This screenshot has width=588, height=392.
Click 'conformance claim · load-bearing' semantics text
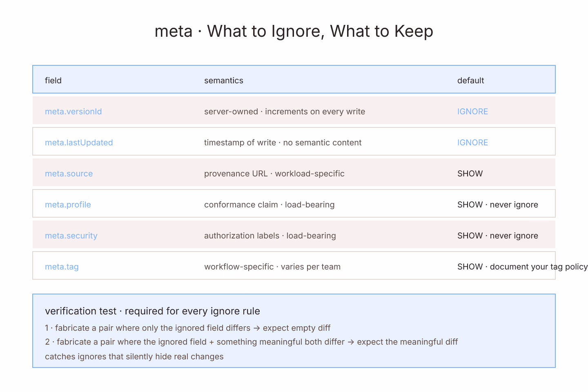(269, 205)
